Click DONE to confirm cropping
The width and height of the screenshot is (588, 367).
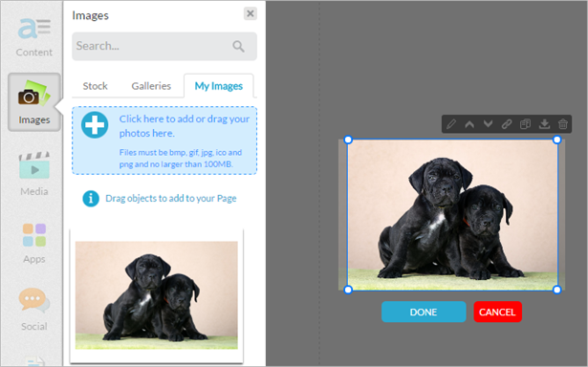(x=424, y=312)
